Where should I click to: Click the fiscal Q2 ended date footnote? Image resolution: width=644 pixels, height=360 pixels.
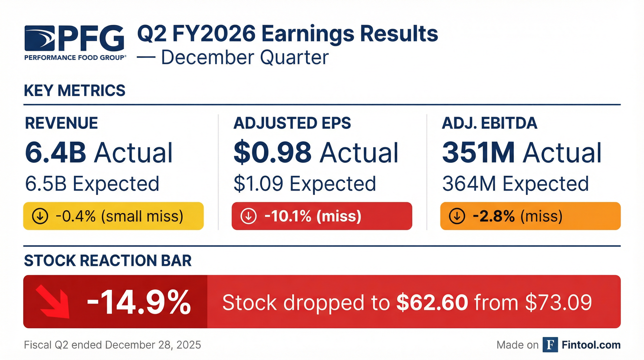click(x=113, y=345)
